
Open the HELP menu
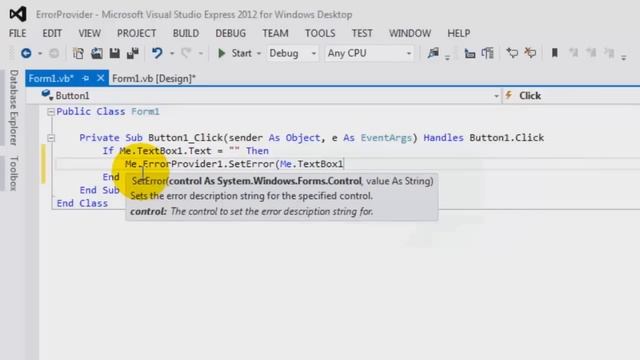pos(459,33)
